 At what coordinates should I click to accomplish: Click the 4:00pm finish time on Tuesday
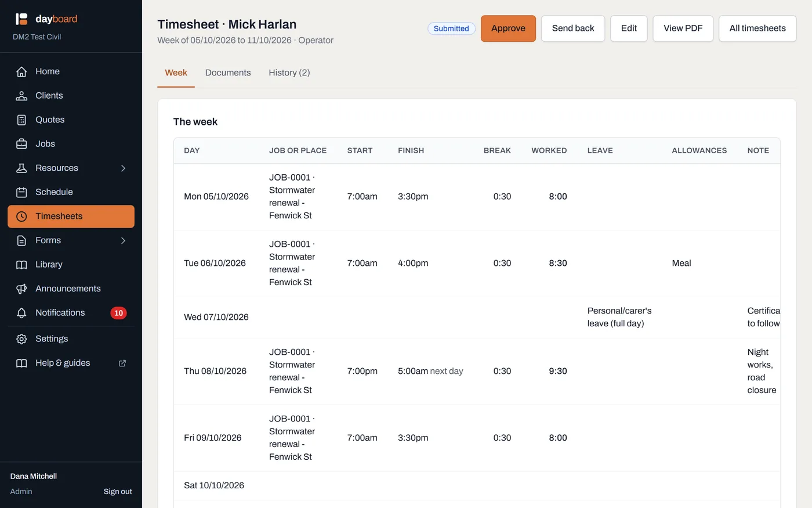[x=413, y=263]
